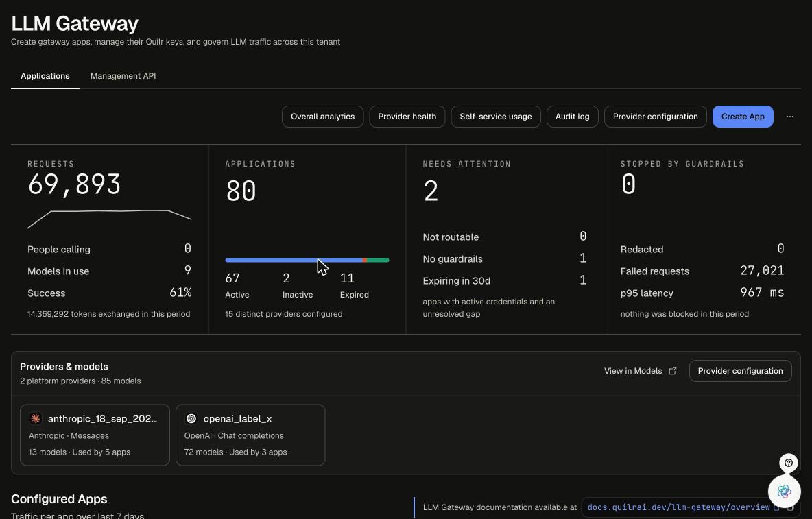Open the more options ellipsis menu

[790, 117]
